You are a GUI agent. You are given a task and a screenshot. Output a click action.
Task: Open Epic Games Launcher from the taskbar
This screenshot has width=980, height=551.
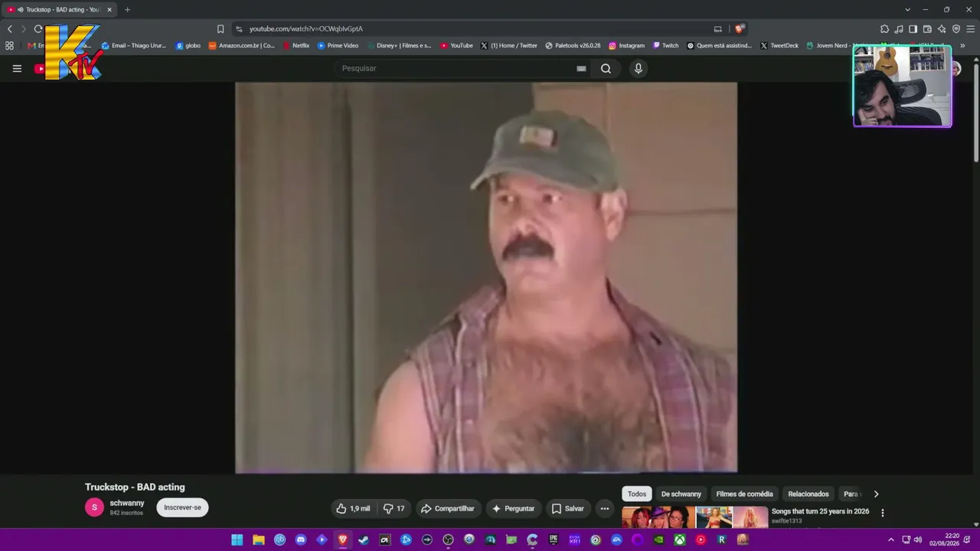554,540
